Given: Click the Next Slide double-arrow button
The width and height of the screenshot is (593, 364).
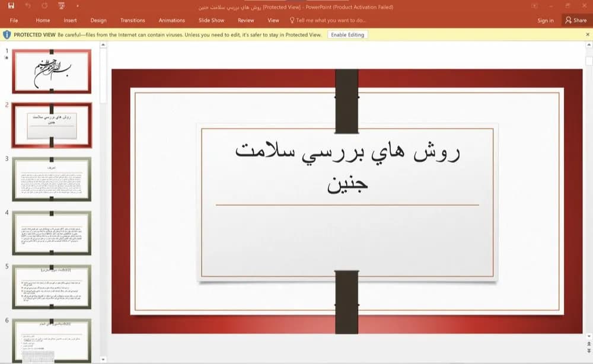Looking at the screenshot, I should 588,351.
